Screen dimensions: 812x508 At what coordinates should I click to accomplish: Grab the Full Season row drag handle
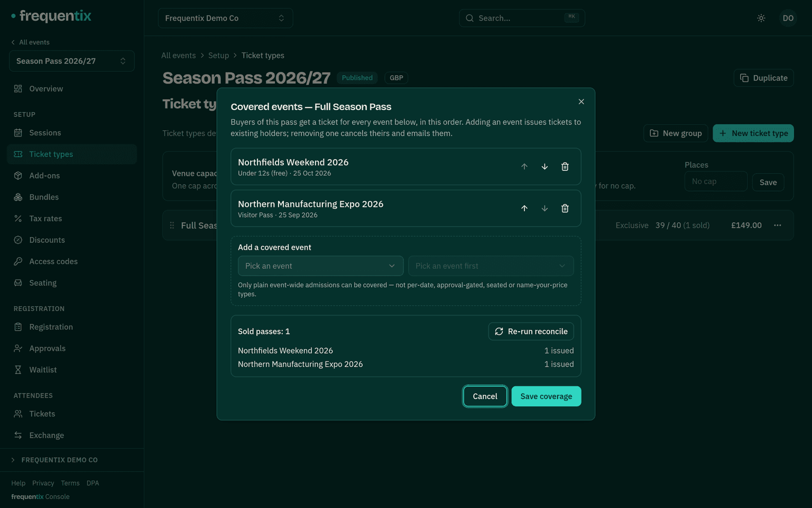pyautogui.click(x=172, y=225)
